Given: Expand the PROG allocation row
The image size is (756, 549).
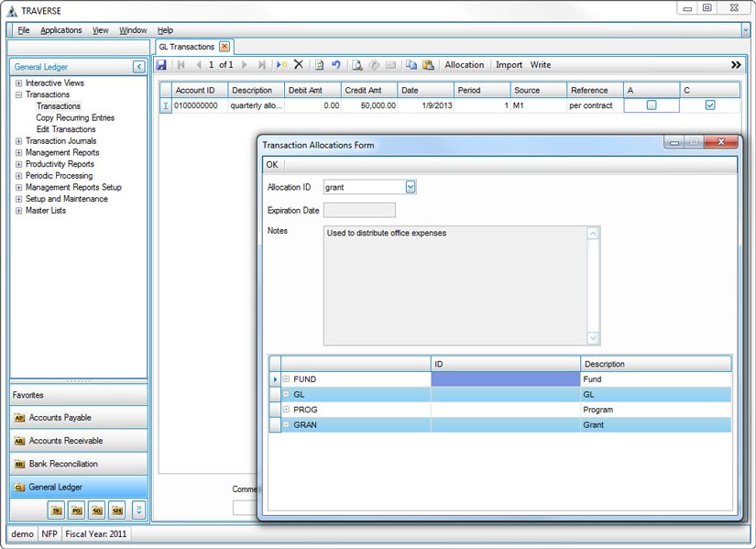Looking at the screenshot, I should click(x=286, y=409).
